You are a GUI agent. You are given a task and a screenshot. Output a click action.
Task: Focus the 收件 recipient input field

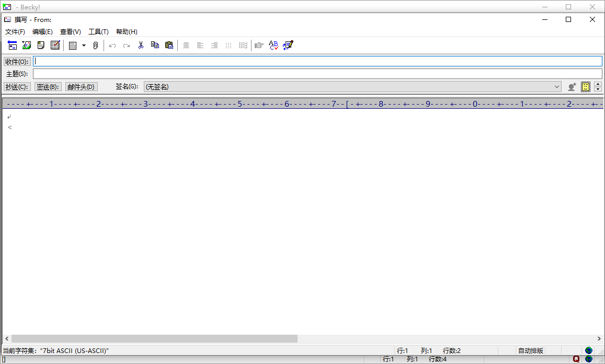pos(317,61)
